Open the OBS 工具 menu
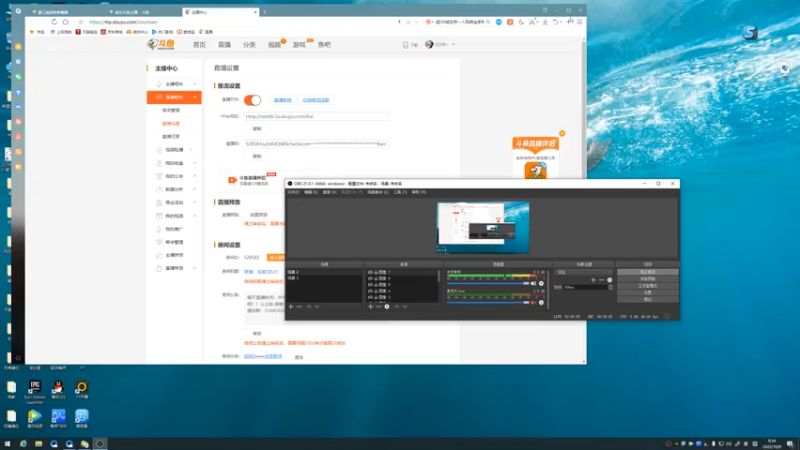The height and width of the screenshot is (450, 800). tap(400, 192)
